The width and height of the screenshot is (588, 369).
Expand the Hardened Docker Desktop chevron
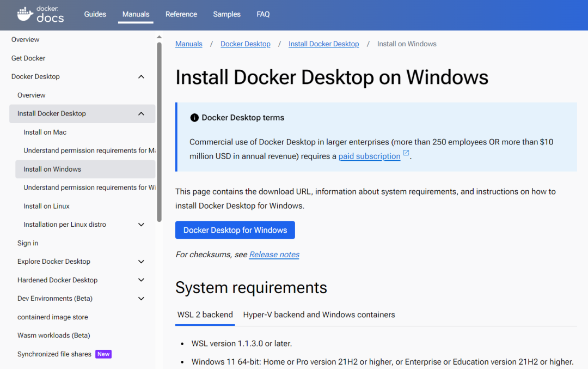[x=141, y=280]
